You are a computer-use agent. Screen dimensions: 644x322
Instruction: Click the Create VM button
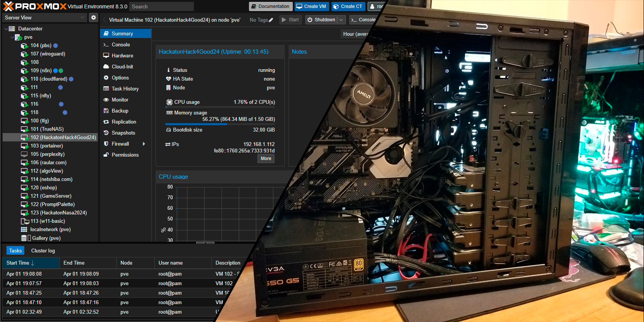pyautogui.click(x=311, y=6)
